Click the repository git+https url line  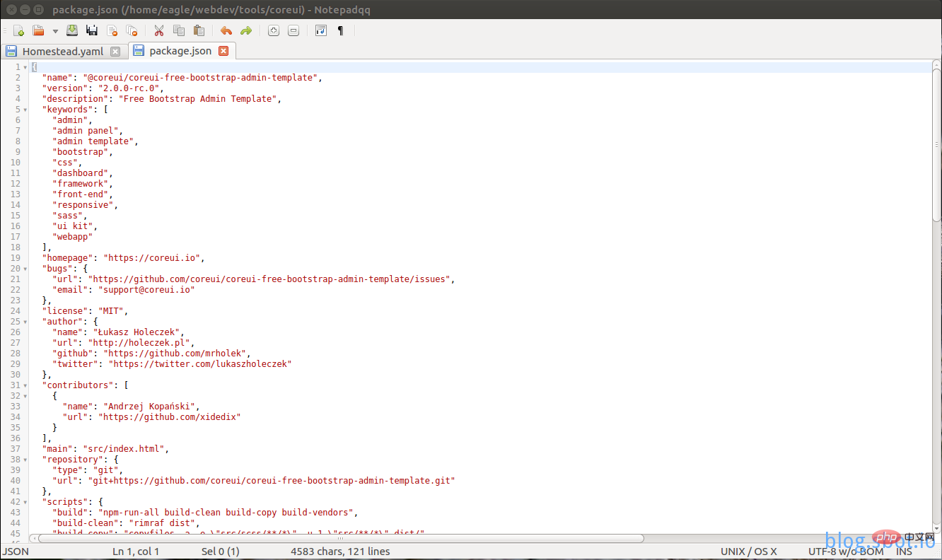(254, 481)
